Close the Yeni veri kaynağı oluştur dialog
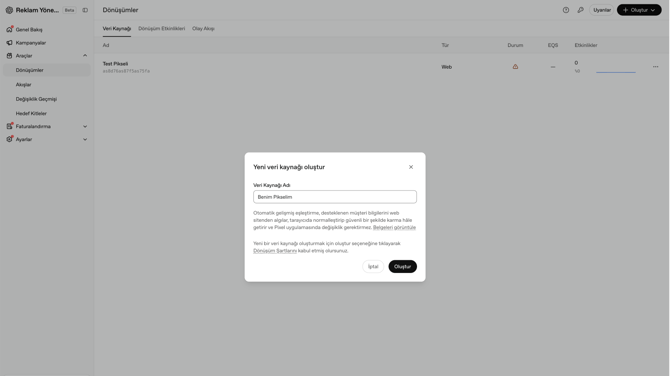Viewport: 670px width, 376px height. coord(411,167)
